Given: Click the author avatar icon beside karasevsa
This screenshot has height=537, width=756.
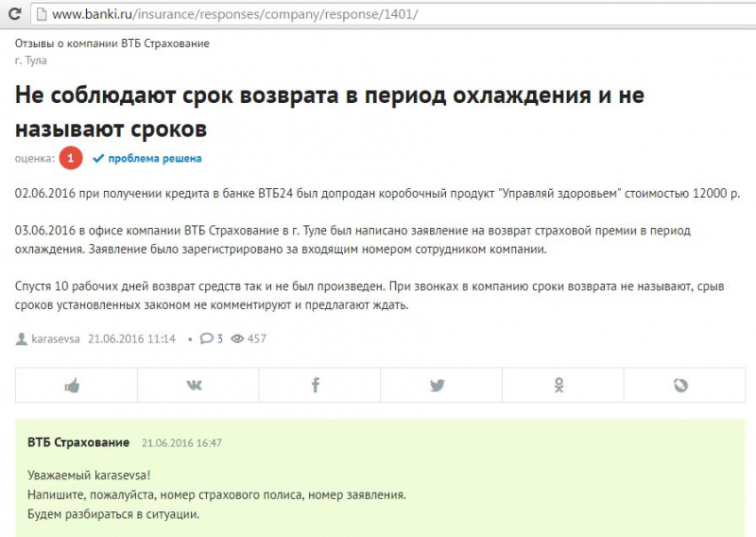Looking at the screenshot, I should click(x=22, y=338).
